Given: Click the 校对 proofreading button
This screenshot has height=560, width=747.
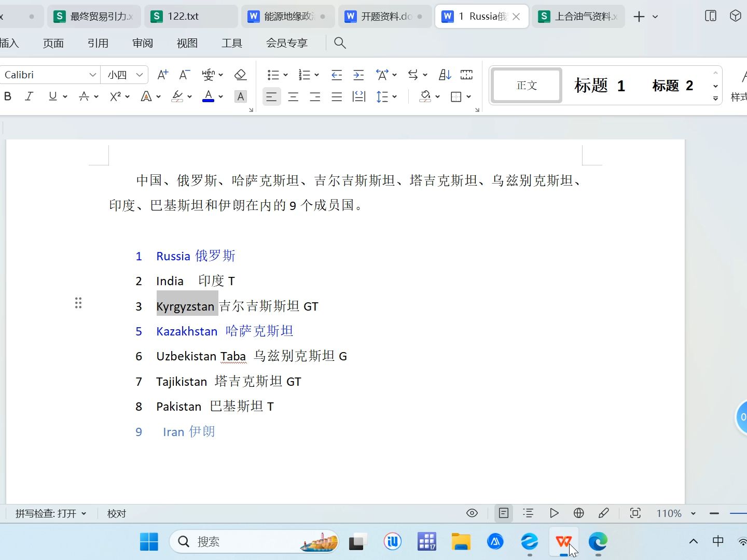Looking at the screenshot, I should 116,513.
